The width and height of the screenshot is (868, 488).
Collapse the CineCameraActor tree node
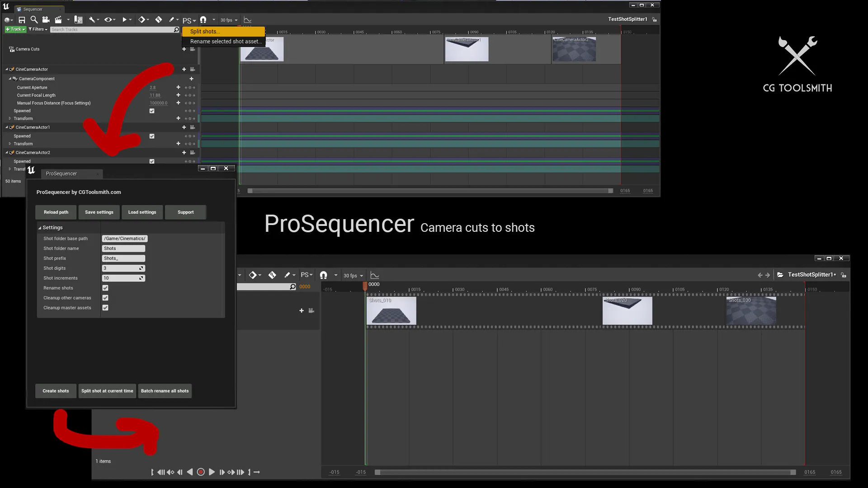click(x=7, y=69)
